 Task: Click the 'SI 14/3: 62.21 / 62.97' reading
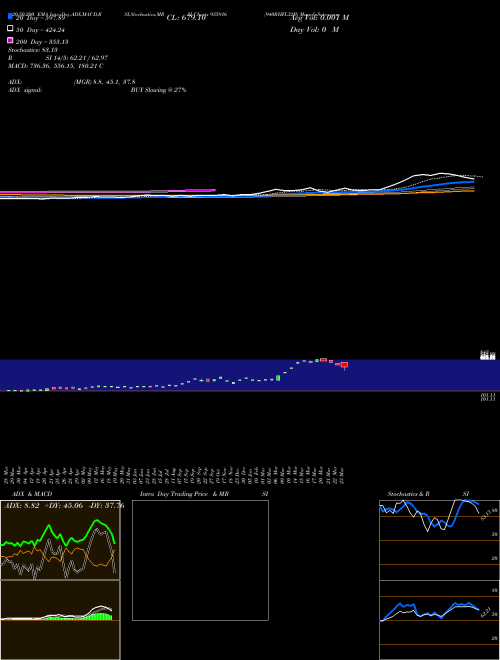click(x=77, y=58)
